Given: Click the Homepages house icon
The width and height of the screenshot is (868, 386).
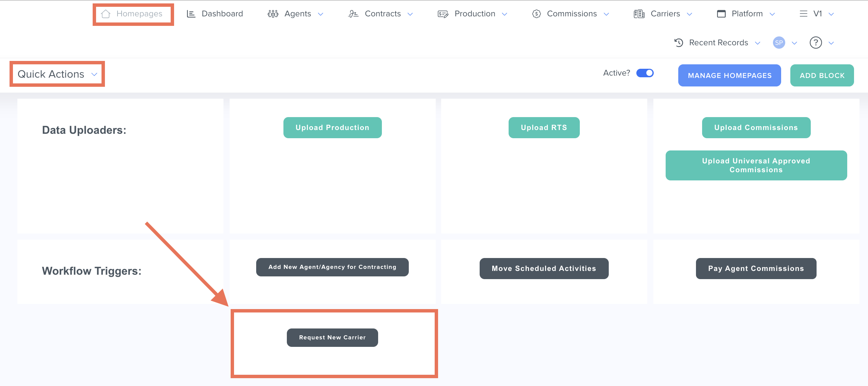Looking at the screenshot, I should pos(106,14).
